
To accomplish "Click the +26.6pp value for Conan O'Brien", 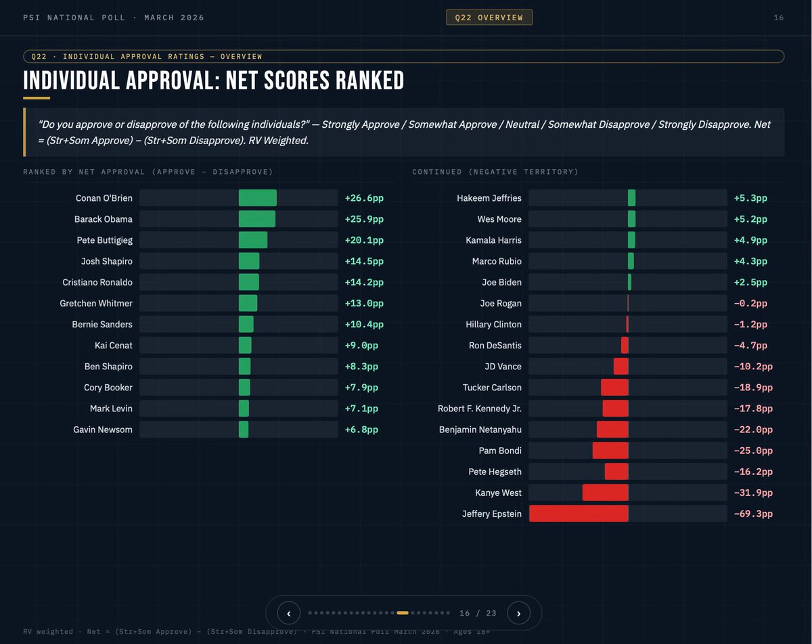I will click(x=364, y=198).
